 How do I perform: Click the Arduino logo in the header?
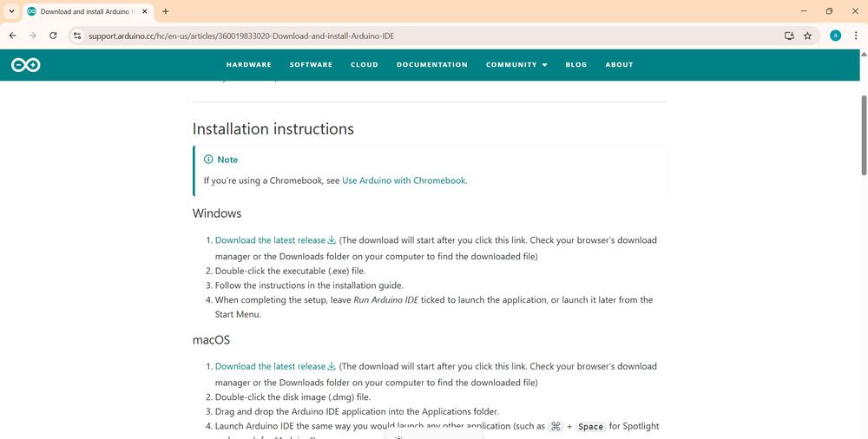[25, 65]
